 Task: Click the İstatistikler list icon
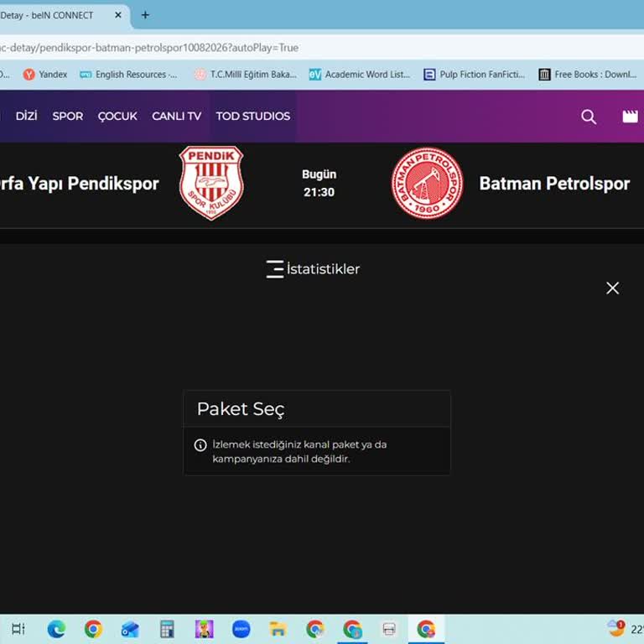point(275,269)
